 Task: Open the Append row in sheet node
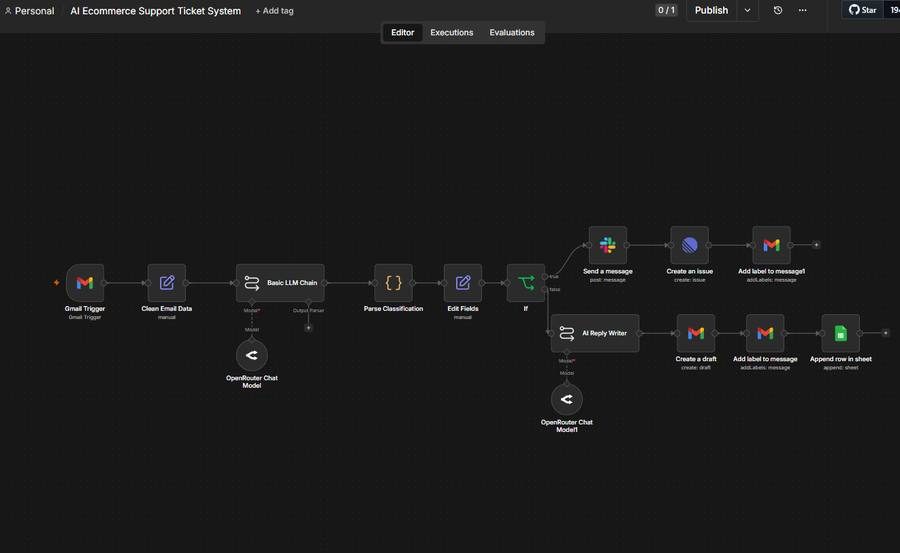[840, 333]
